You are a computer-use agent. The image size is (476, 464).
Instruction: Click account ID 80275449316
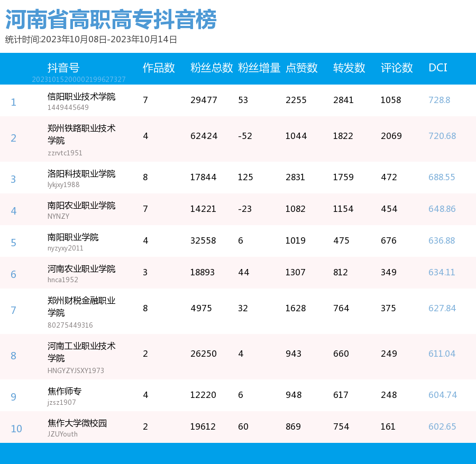pyautogui.click(x=70, y=325)
